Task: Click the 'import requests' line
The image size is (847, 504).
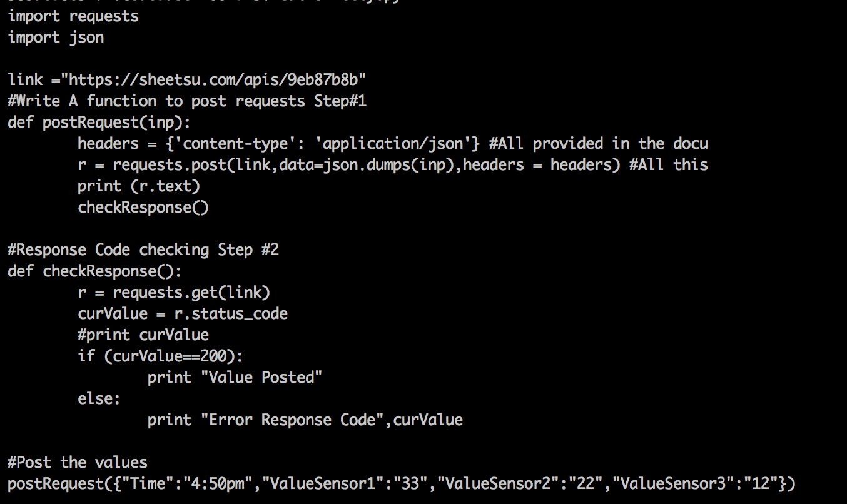Action: point(73,16)
